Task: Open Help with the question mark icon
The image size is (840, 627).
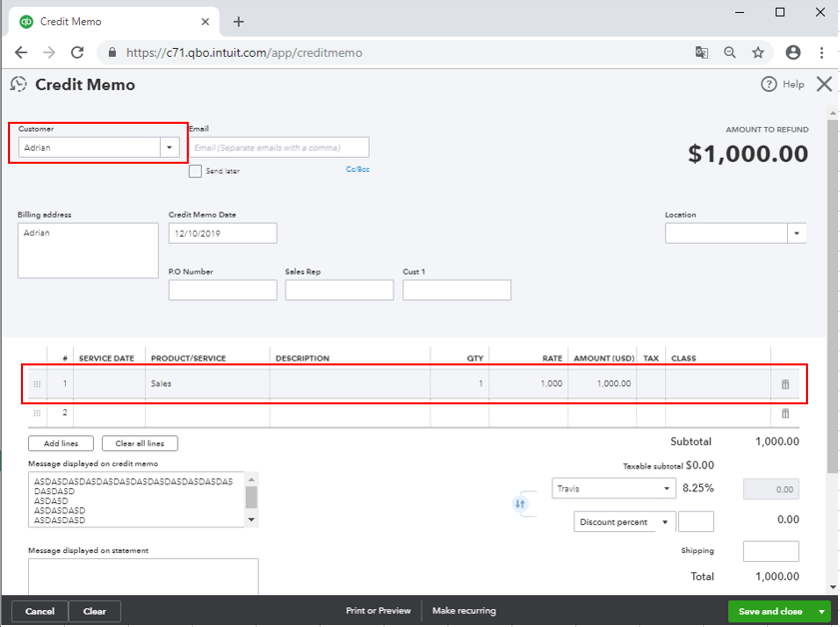Action: 769,84
